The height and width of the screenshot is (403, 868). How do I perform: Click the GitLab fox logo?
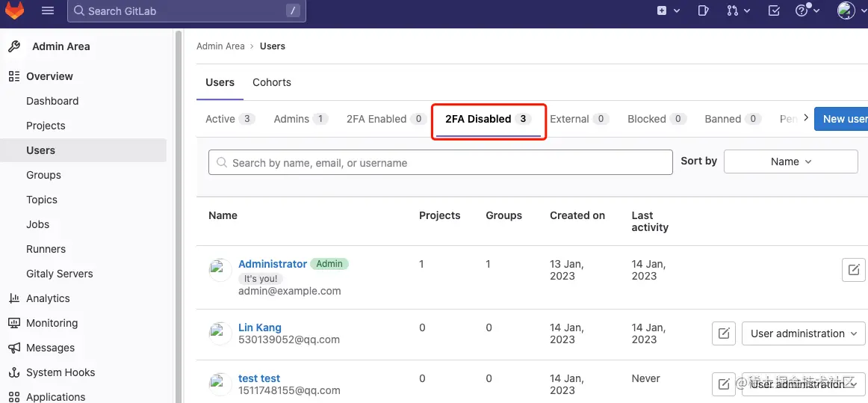click(15, 10)
